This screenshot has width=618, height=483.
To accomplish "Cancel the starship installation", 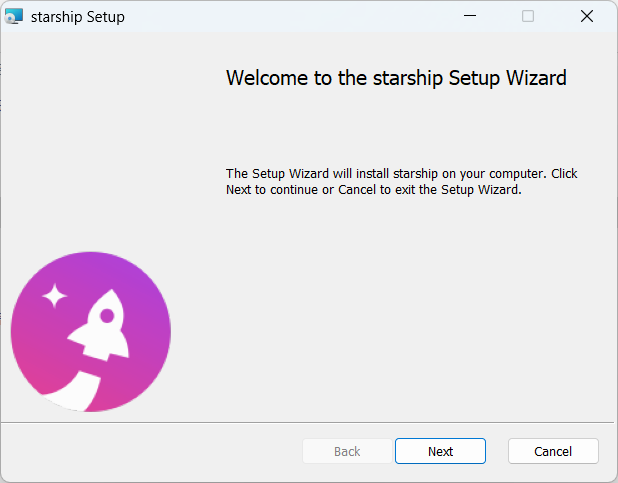I will (x=553, y=451).
